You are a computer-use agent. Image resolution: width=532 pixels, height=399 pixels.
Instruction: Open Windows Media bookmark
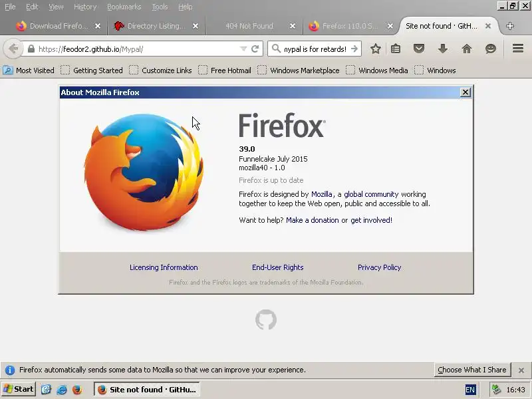point(377,70)
